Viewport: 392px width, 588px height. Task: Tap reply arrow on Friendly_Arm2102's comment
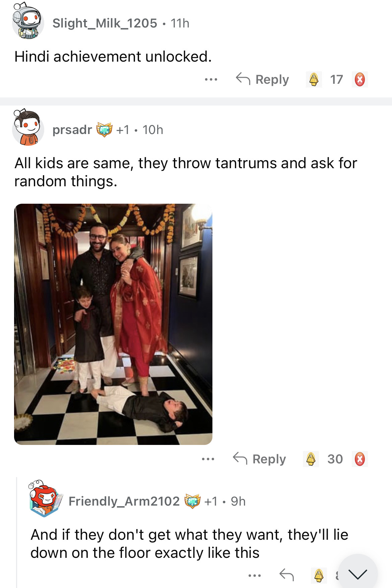[x=286, y=575]
